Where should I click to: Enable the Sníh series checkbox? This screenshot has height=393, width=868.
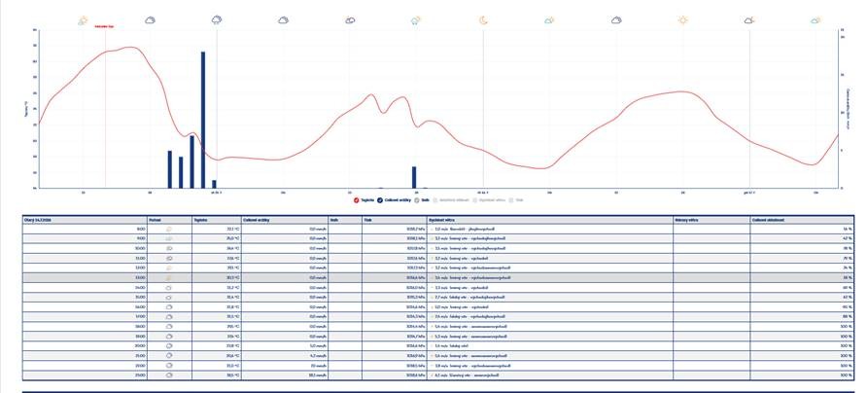click(x=417, y=200)
